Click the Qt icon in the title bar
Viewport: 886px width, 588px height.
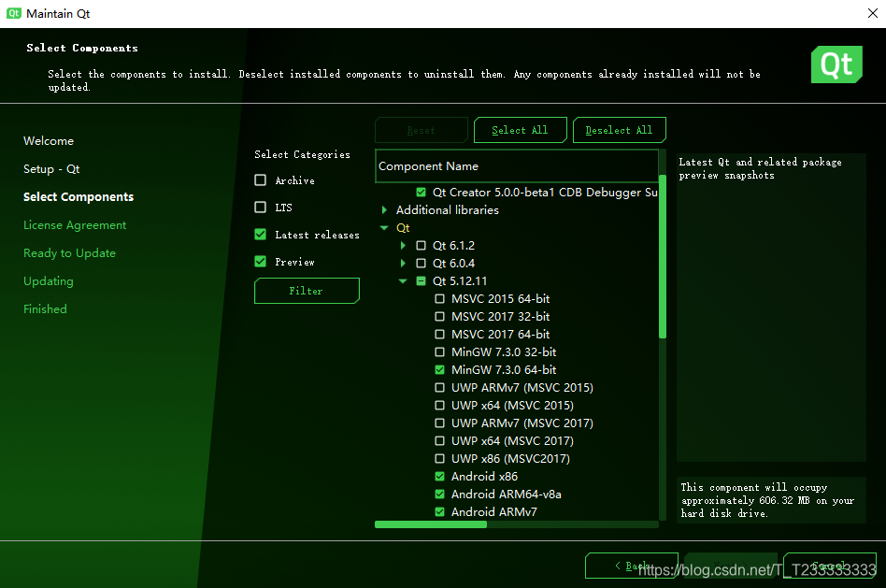[14, 14]
